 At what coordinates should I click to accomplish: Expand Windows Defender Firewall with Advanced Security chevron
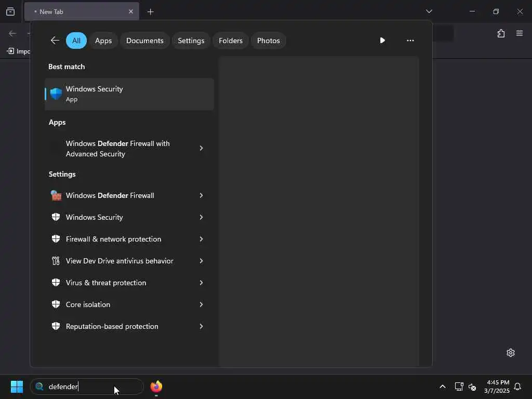click(x=201, y=148)
